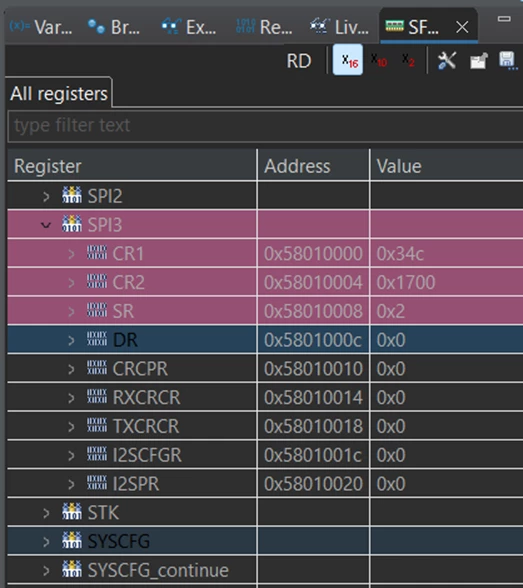Select the SYSCFG row label

click(118, 542)
